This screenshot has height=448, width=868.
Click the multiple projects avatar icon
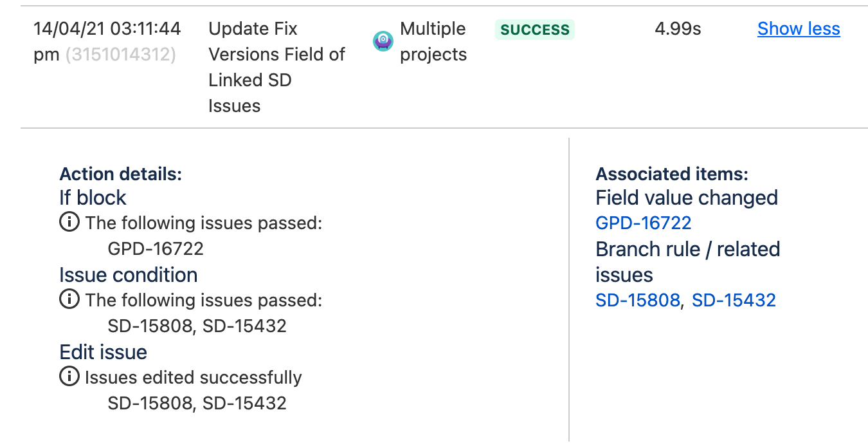click(383, 41)
